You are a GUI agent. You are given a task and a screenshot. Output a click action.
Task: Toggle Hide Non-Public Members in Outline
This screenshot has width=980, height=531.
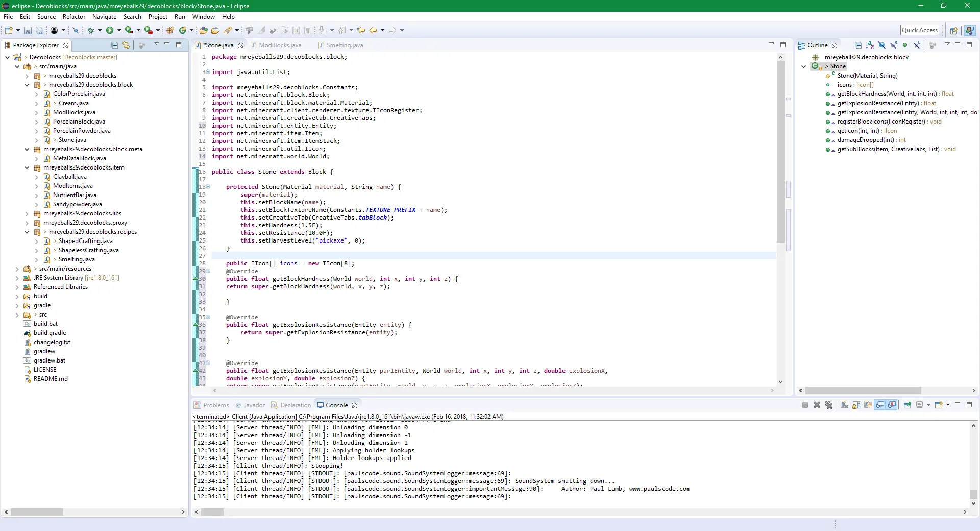click(905, 45)
